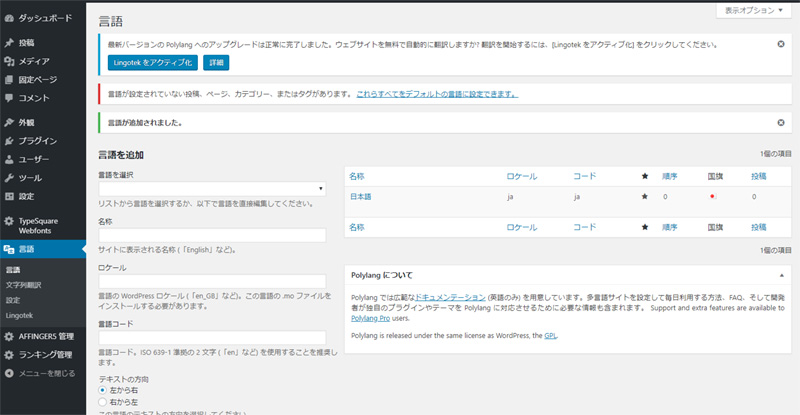The image size is (800, 415).
Task: Sort by 名称 column header
Action: click(x=357, y=176)
